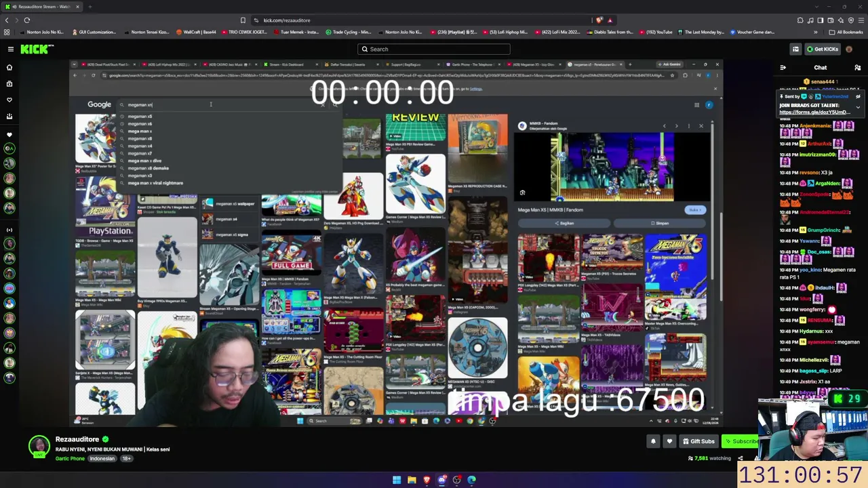Click the 18+ mature content tag
The height and width of the screenshot is (488, 868).
(x=126, y=458)
